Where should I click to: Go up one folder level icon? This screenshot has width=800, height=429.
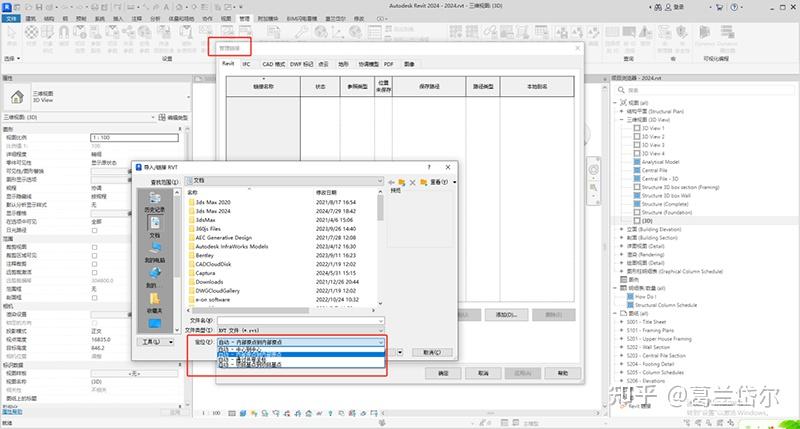point(402,182)
